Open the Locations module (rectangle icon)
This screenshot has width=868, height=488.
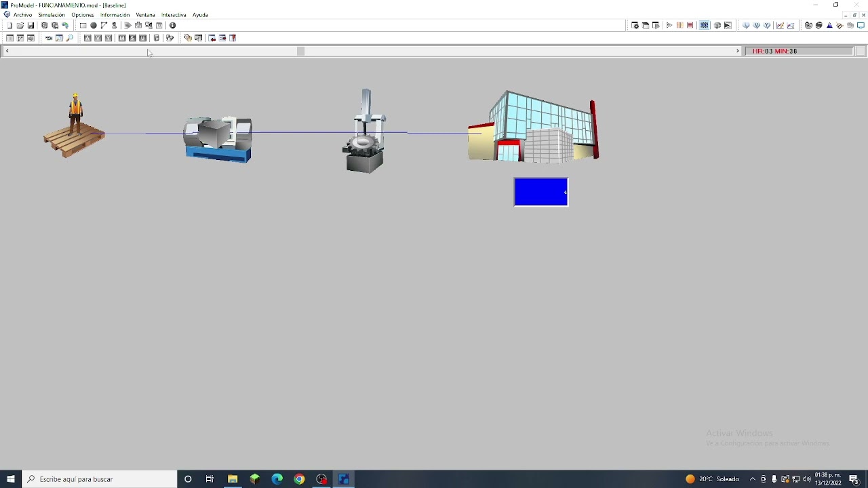click(83, 26)
